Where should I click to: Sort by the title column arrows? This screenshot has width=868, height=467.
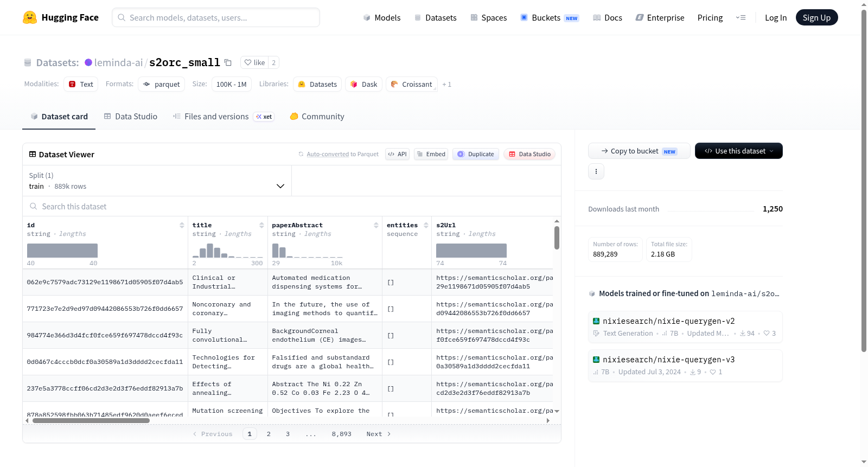[261, 225]
